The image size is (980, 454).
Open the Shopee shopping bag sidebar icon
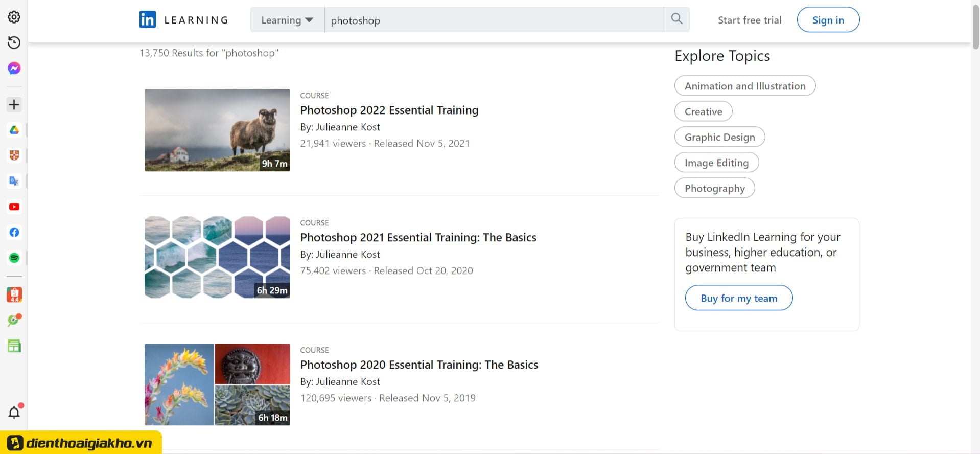[x=14, y=294]
